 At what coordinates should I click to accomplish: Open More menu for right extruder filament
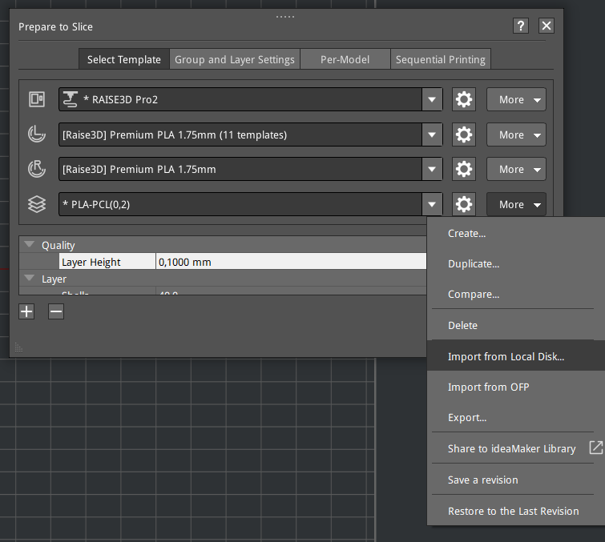click(x=516, y=169)
